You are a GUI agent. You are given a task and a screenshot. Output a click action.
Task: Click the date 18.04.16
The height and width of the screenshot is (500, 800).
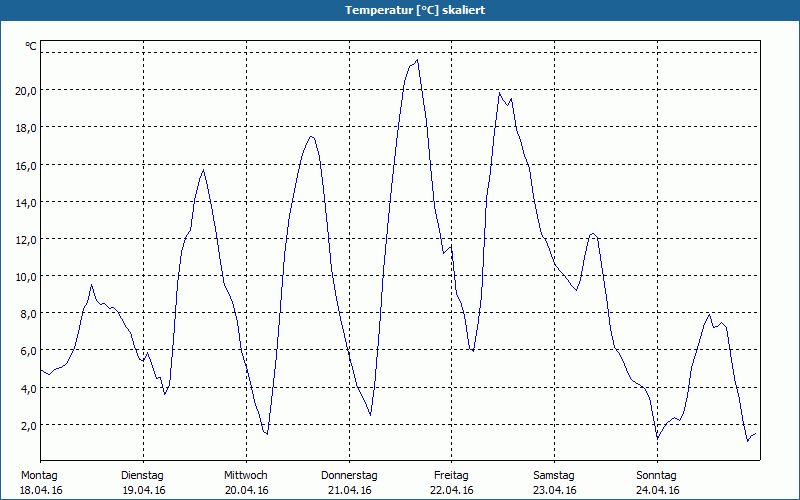tap(41, 490)
